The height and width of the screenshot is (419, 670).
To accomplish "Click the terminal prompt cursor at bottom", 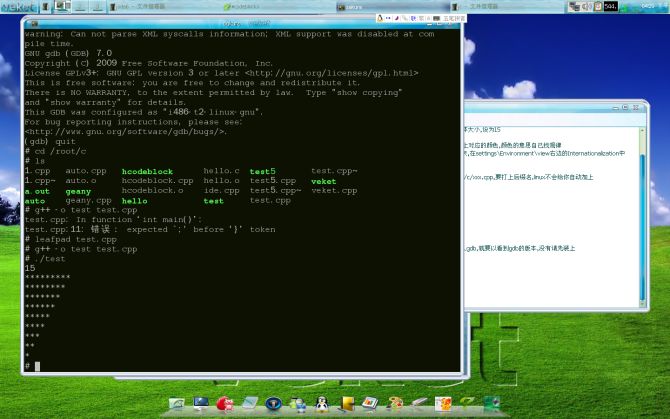I will 37,366.
